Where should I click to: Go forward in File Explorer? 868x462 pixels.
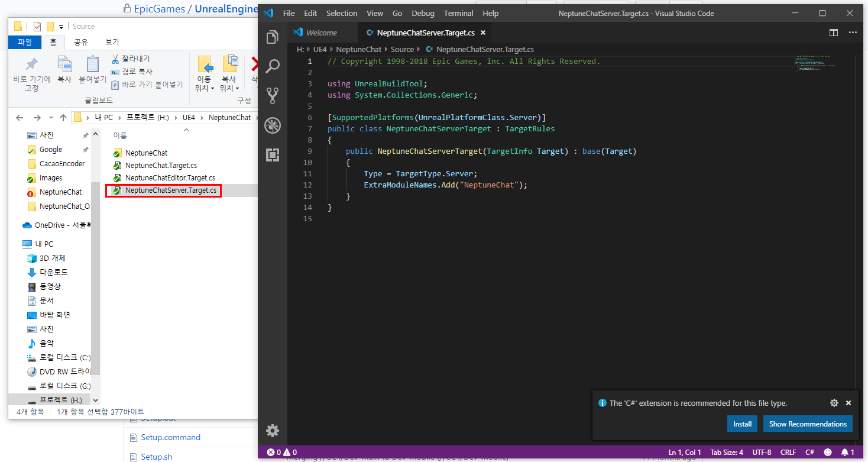37,118
